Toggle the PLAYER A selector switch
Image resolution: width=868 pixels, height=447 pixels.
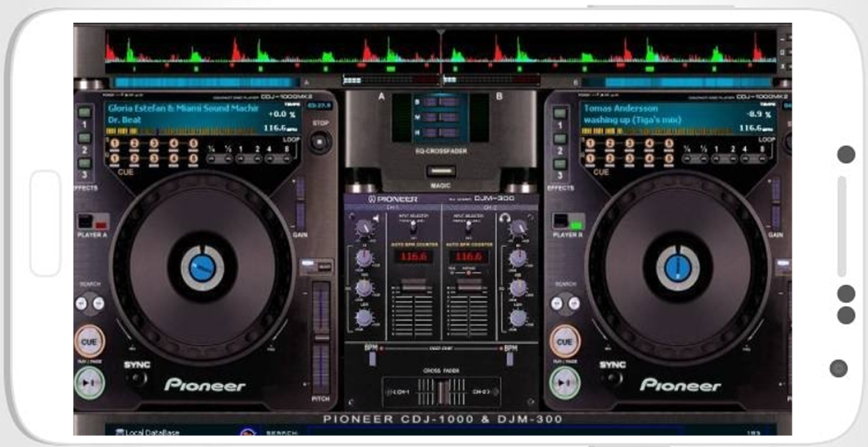[93, 221]
